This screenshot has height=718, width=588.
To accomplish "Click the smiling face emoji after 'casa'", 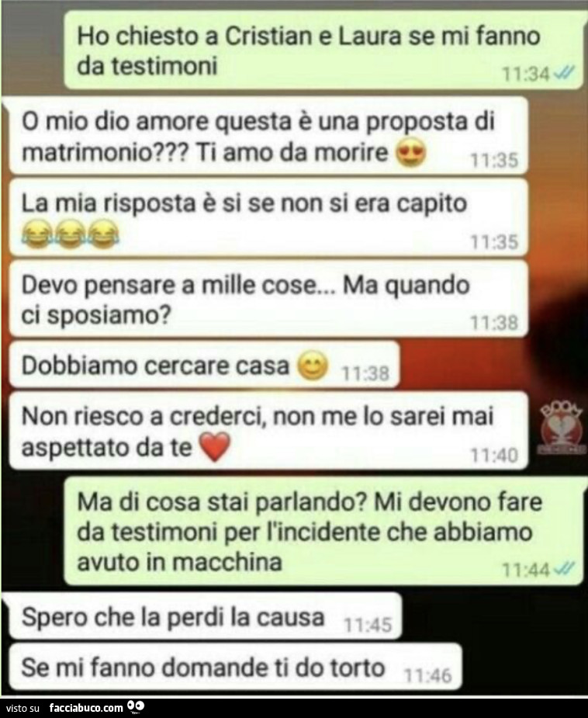I will pyautogui.click(x=313, y=366).
